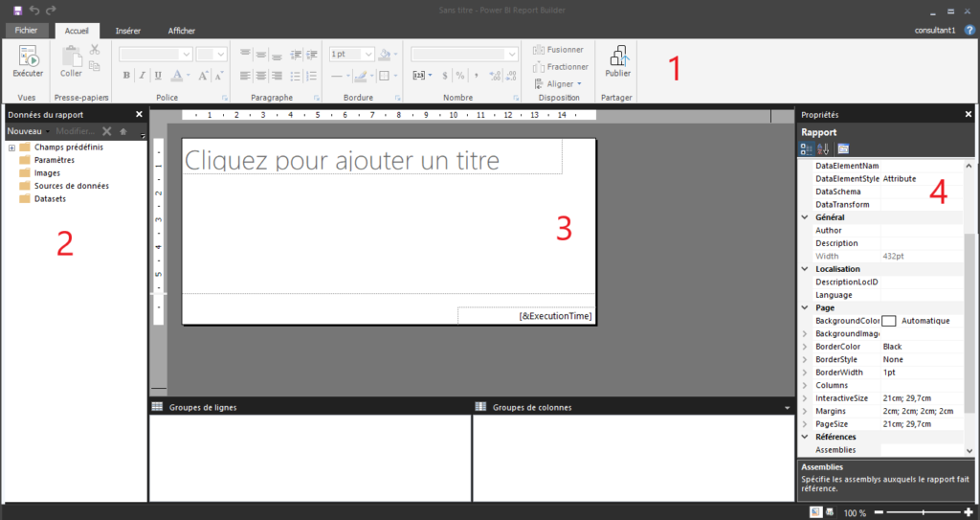Viewport: 980px width, 520px height.
Task: Open the property pages icon
Action: tap(843, 149)
